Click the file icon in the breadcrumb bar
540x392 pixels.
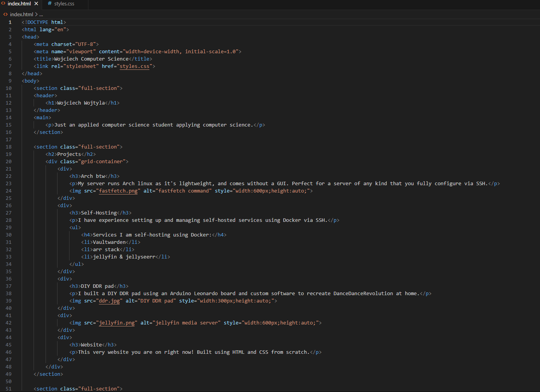(5, 14)
